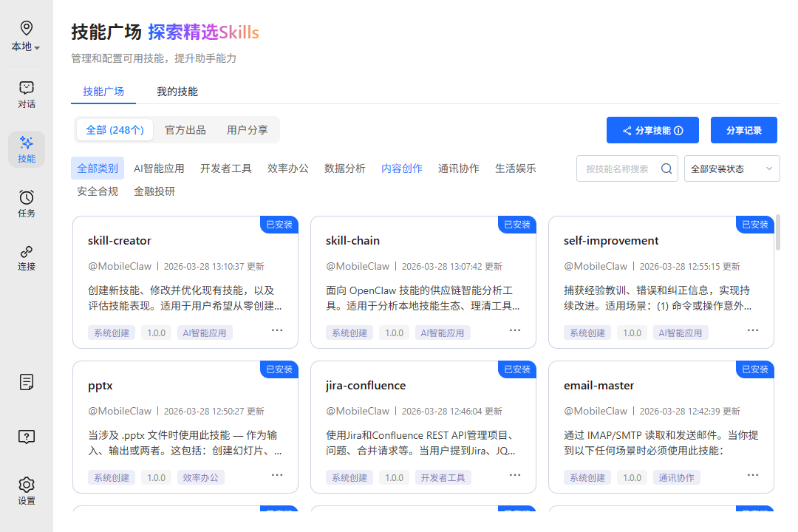Image resolution: width=798 pixels, height=532 pixels.
Task: Open the document notes sidebar icon
Action: [27, 382]
